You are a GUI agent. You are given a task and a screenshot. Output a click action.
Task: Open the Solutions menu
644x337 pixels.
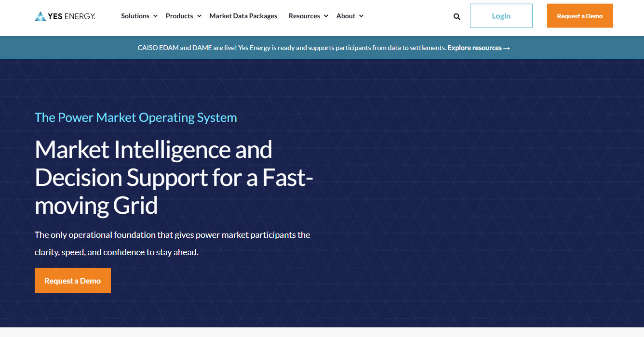tap(135, 16)
